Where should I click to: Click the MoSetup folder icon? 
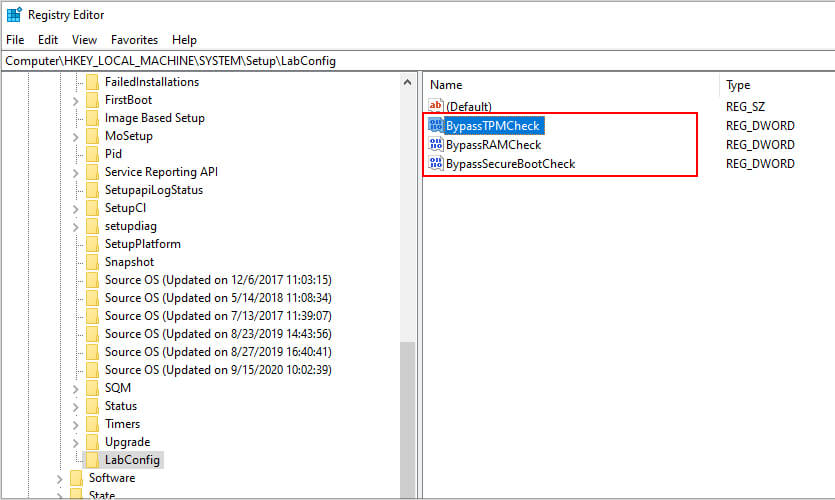click(92, 136)
